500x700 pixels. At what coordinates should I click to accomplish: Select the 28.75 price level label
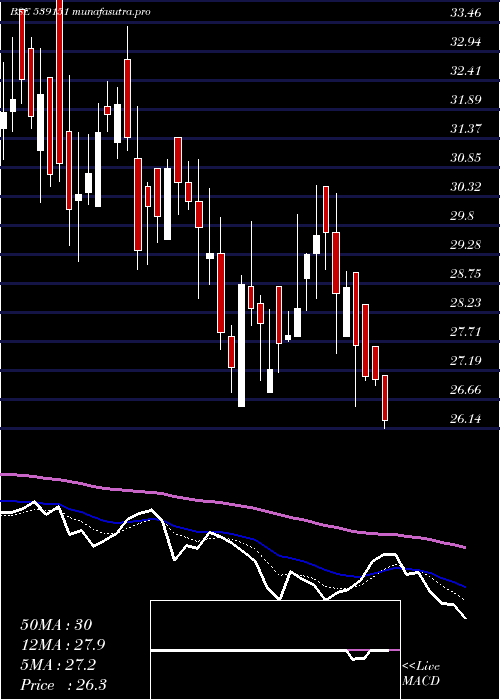point(466,274)
